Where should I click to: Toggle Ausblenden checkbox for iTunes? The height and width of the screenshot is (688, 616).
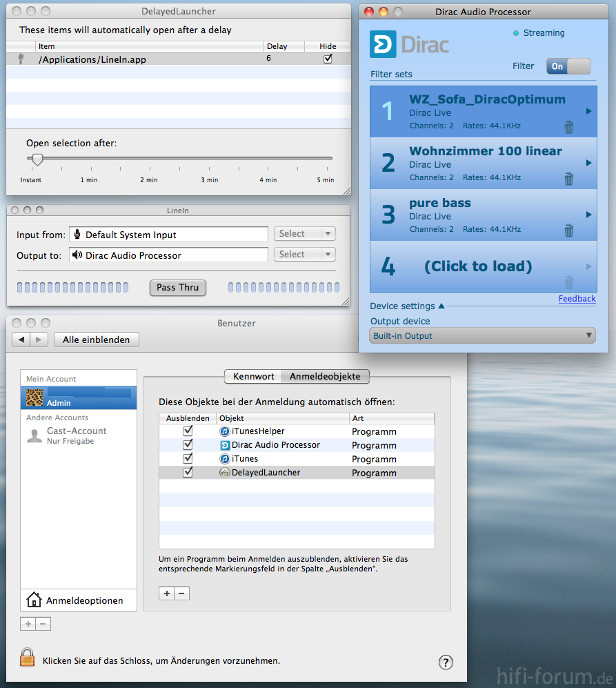coord(188,458)
